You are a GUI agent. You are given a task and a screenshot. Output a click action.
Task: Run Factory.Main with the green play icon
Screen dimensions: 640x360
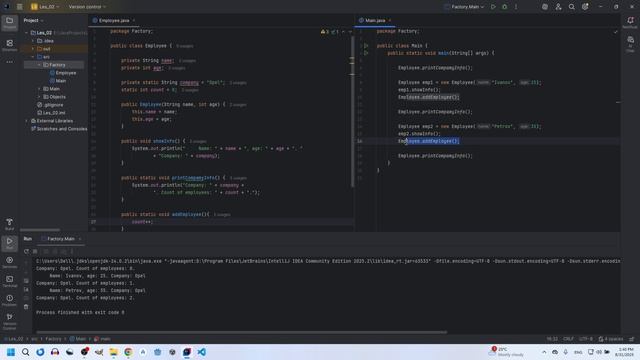(493, 7)
